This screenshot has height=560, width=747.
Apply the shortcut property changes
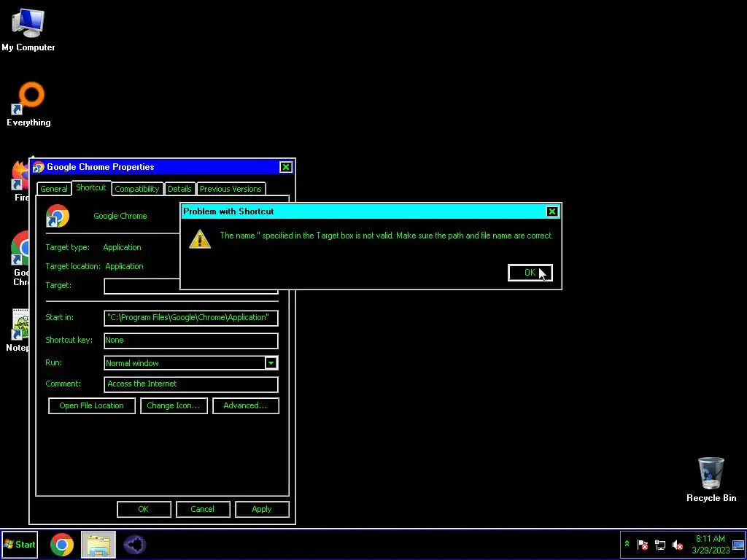tap(262, 509)
